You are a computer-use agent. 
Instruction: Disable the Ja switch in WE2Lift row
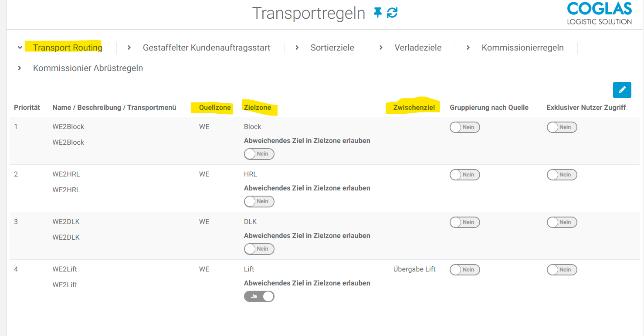[x=259, y=296]
